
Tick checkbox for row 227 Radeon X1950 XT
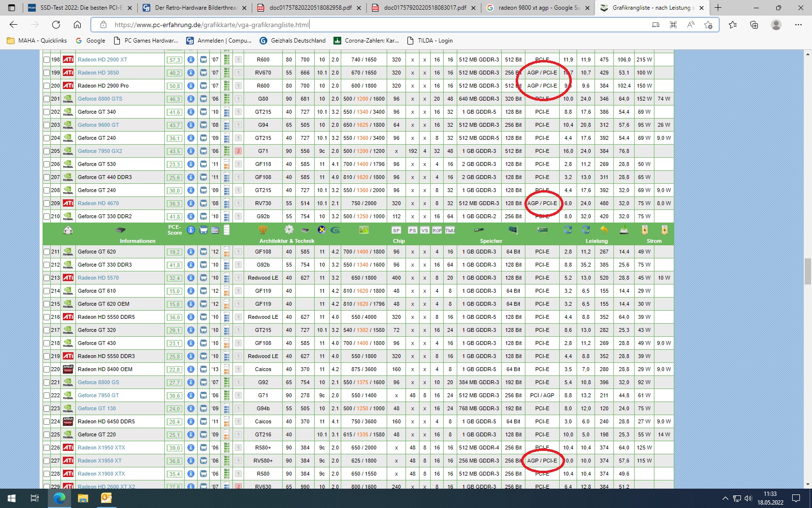pos(46,461)
